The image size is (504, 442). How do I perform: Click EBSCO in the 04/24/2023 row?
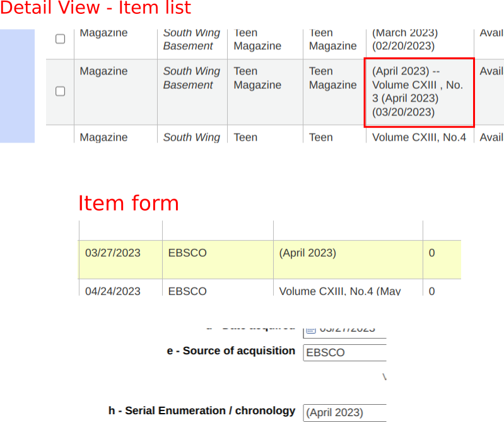(x=187, y=291)
